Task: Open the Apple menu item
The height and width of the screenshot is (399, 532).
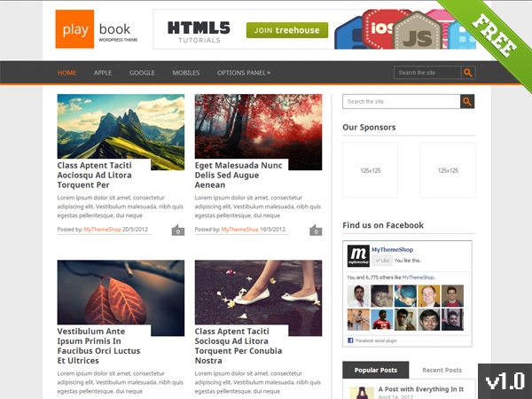Action: tap(103, 73)
